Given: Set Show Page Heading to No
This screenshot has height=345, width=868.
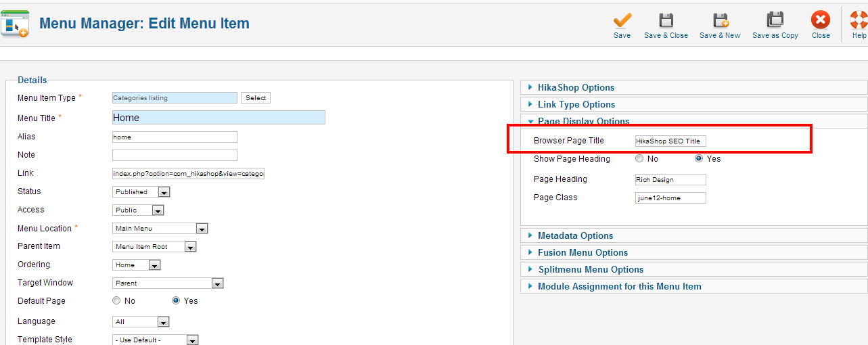Looking at the screenshot, I should [639, 159].
